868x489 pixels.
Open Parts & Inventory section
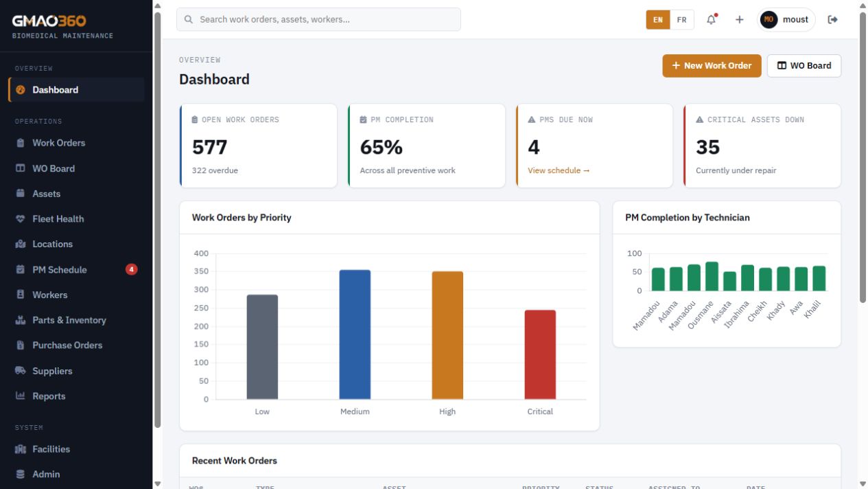point(76,320)
